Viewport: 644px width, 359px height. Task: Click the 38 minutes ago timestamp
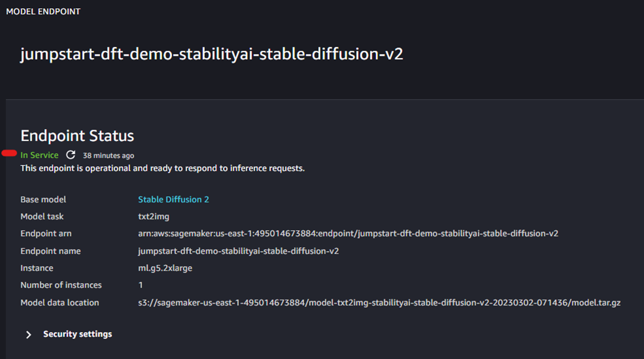pos(108,155)
